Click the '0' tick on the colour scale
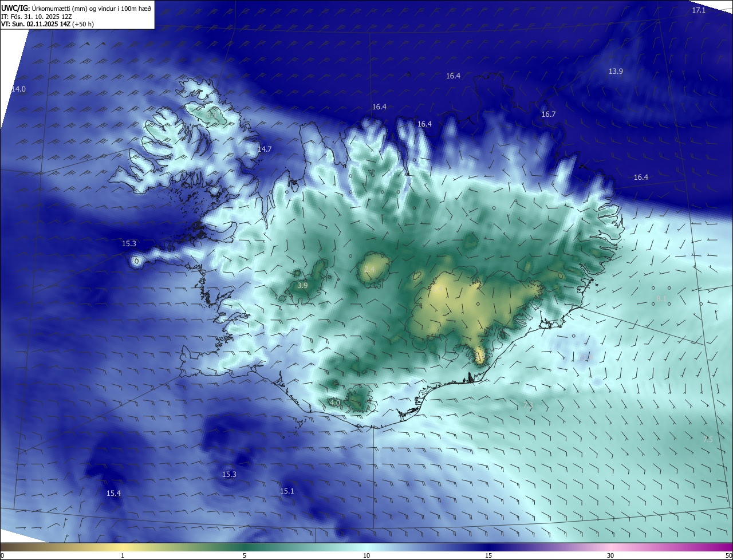Image resolution: width=733 pixels, height=560 pixels. coord(2,555)
